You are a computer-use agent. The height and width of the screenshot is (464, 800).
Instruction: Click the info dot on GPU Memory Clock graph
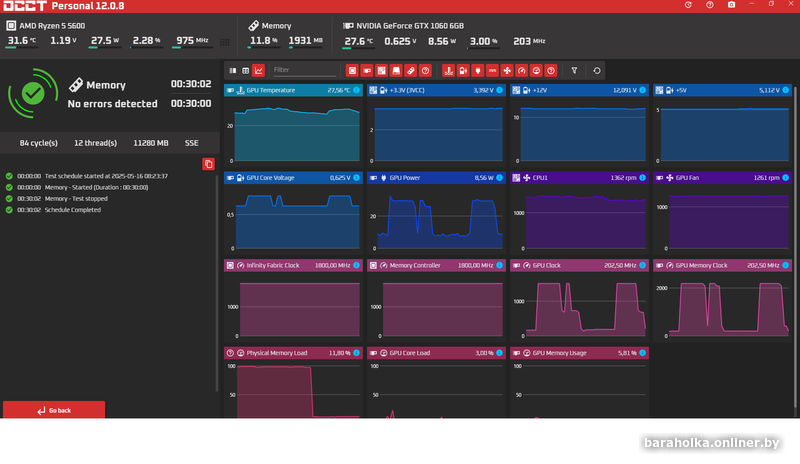click(x=785, y=265)
